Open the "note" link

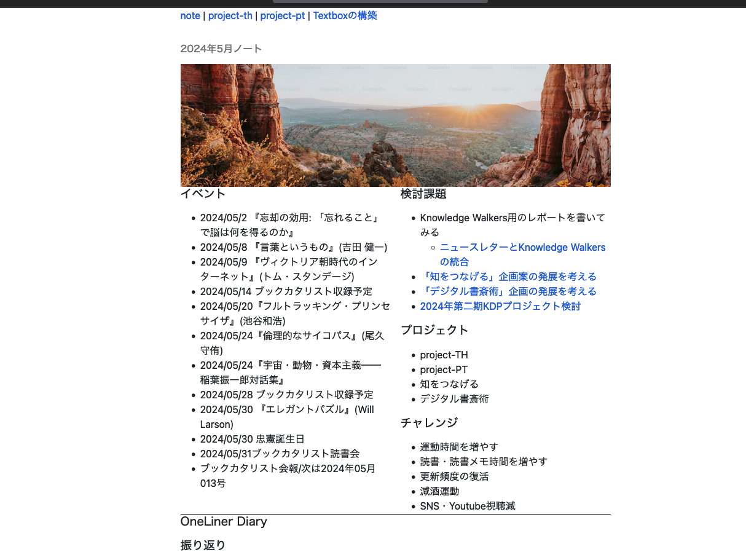point(190,15)
